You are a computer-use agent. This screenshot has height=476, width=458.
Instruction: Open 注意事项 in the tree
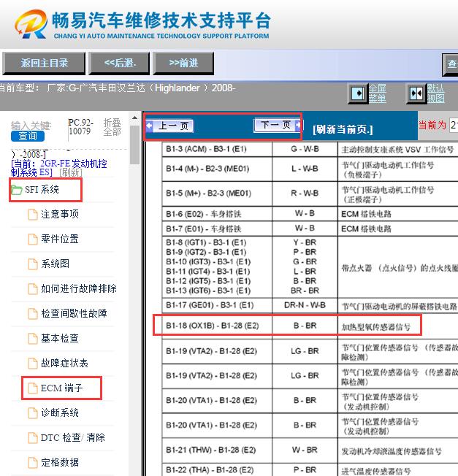(x=60, y=215)
